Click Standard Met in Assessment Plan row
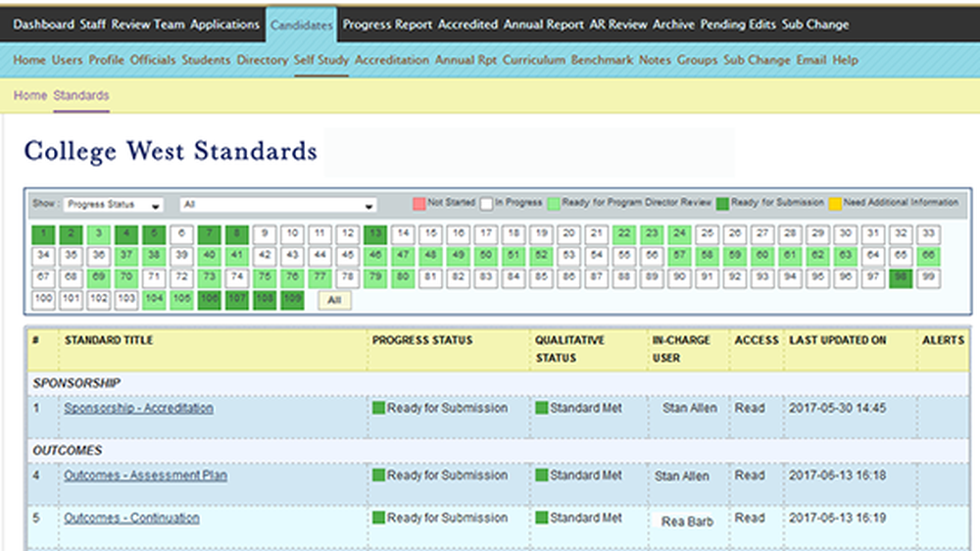The width and height of the screenshot is (980, 551). click(x=579, y=476)
